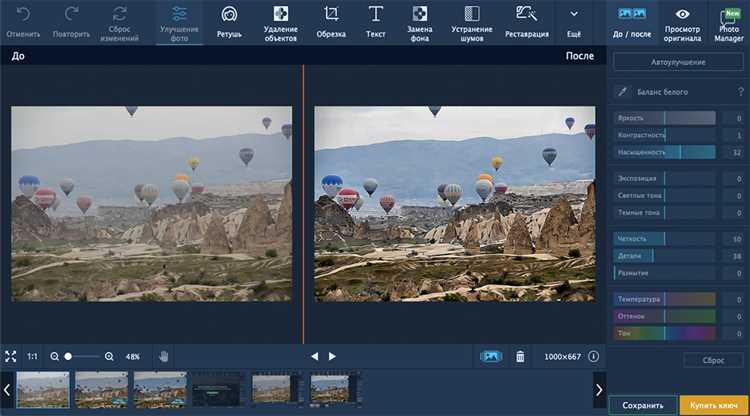Adjust the Контрастность slider
This screenshot has height=416, width=750.
pyautogui.click(x=664, y=135)
